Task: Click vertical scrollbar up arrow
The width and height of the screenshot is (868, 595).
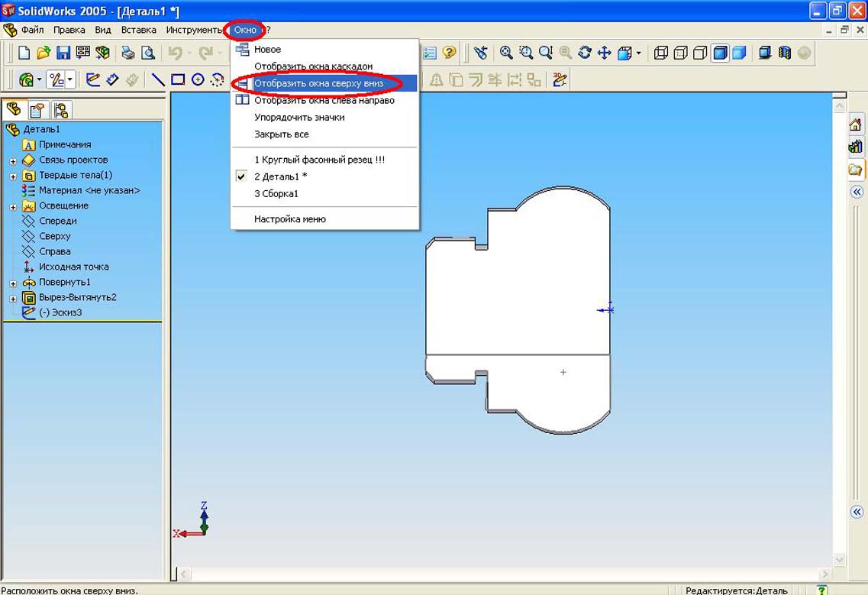Action: (839, 106)
